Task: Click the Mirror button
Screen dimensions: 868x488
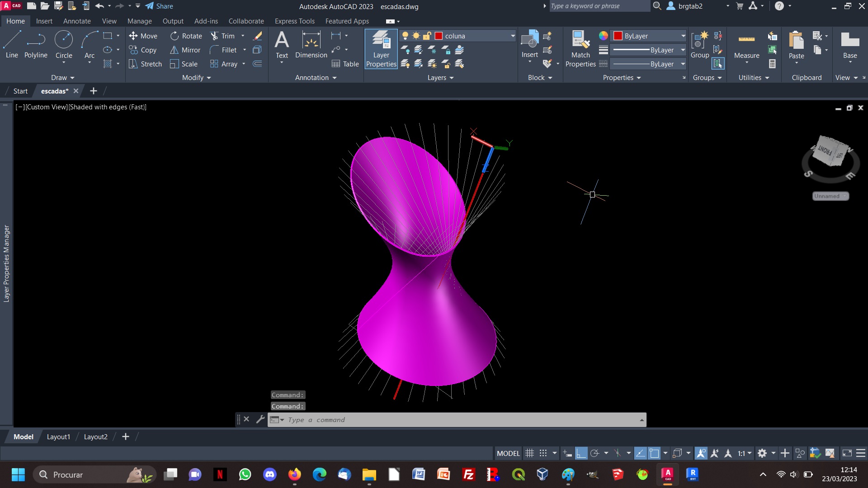Action: tap(185, 50)
